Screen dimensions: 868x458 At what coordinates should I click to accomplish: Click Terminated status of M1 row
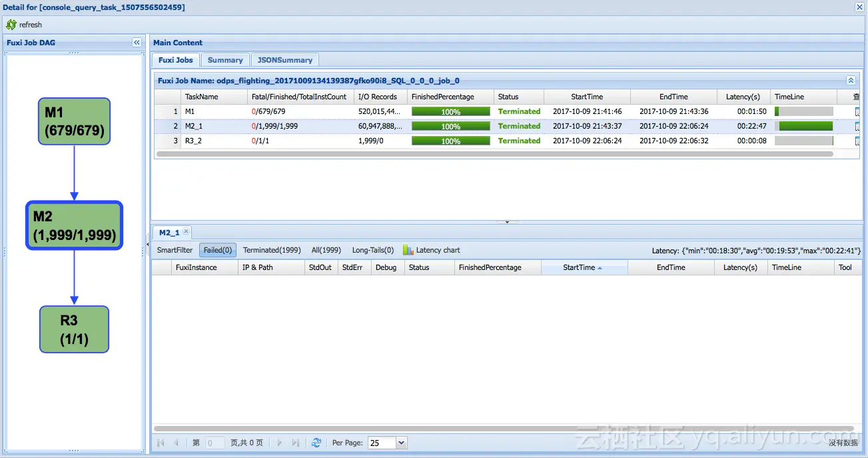(519, 112)
